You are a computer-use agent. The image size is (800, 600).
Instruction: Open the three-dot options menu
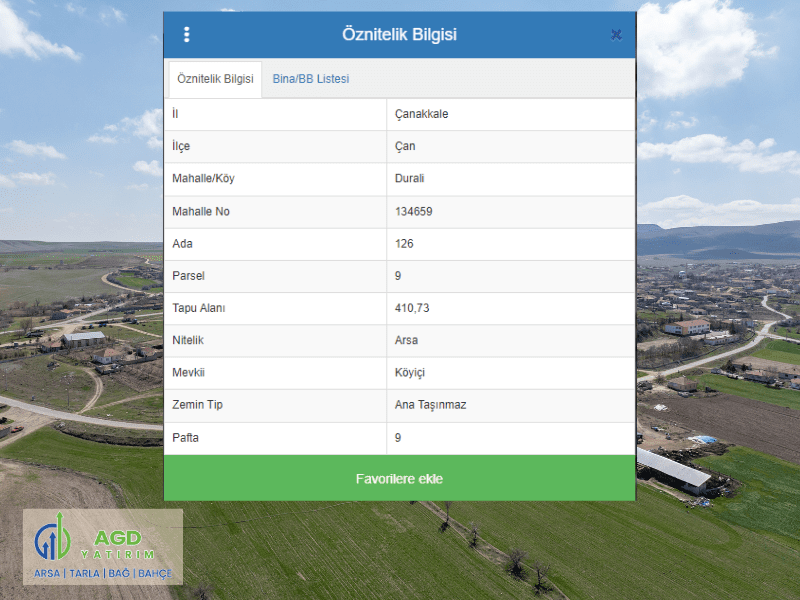(186, 35)
